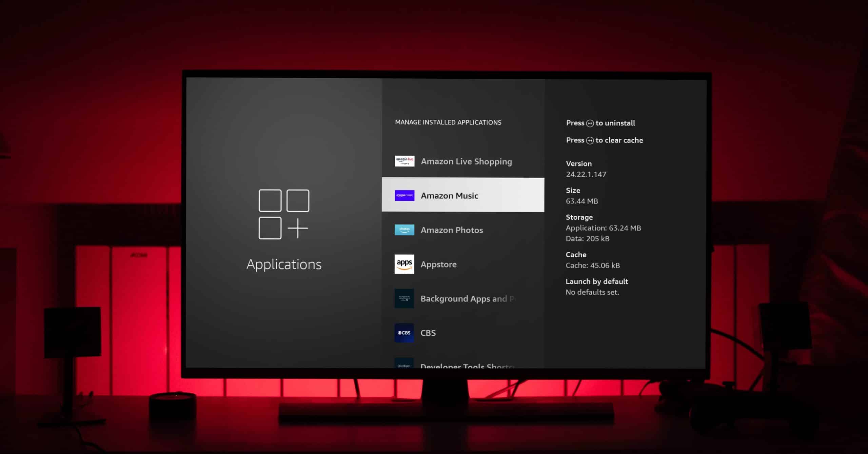868x454 pixels.
Task: Click 'Application: 63.24 MB' storage line
Action: click(x=604, y=228)
